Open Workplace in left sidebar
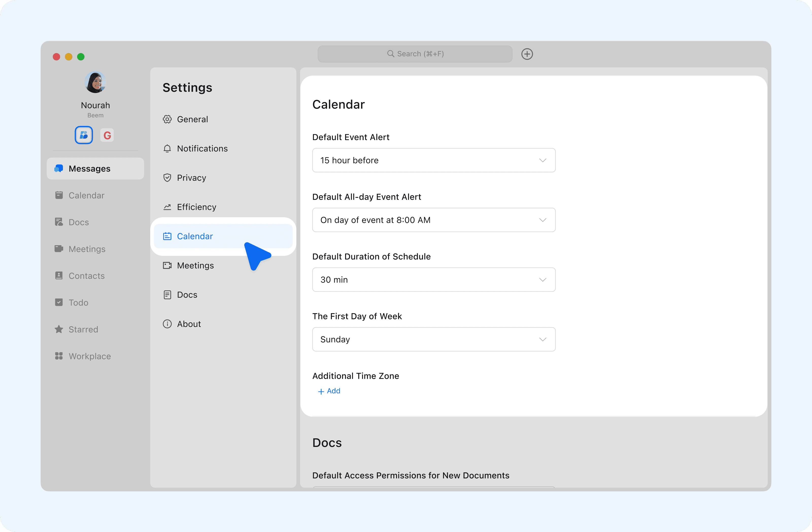 click(89, 356)
